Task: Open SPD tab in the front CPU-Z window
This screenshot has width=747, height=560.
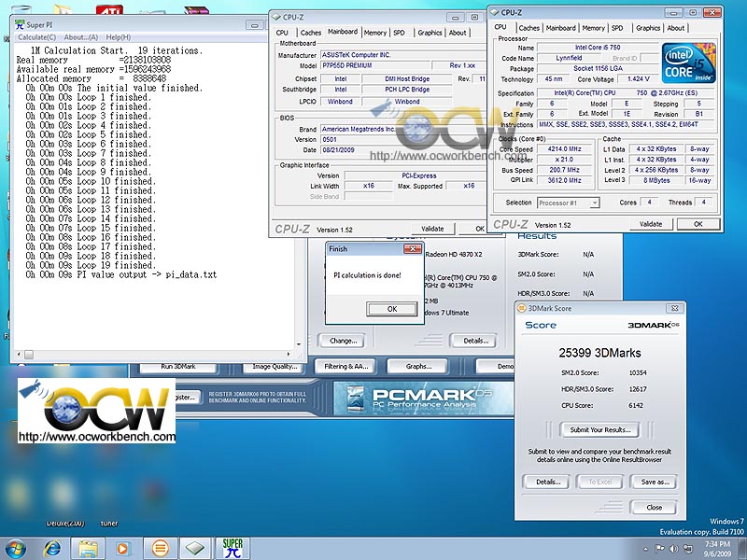Action: click(x=617, y=28)
